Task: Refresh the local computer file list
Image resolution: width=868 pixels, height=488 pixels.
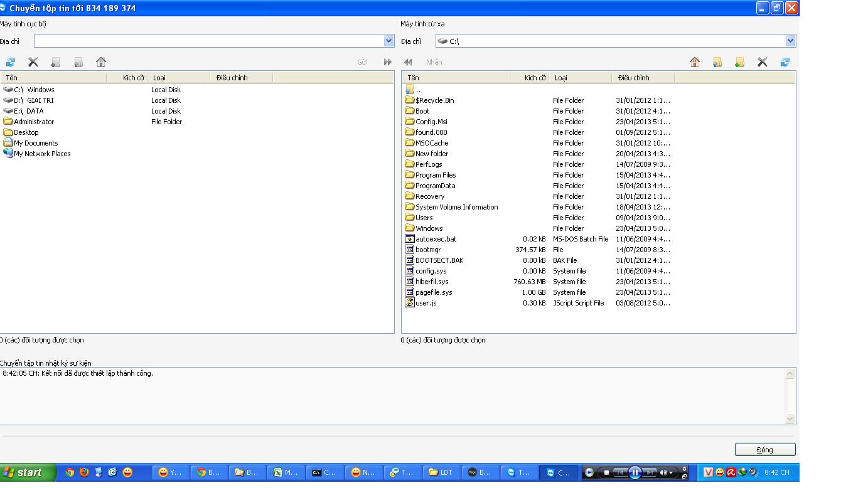Action: (x=11, y=62)
